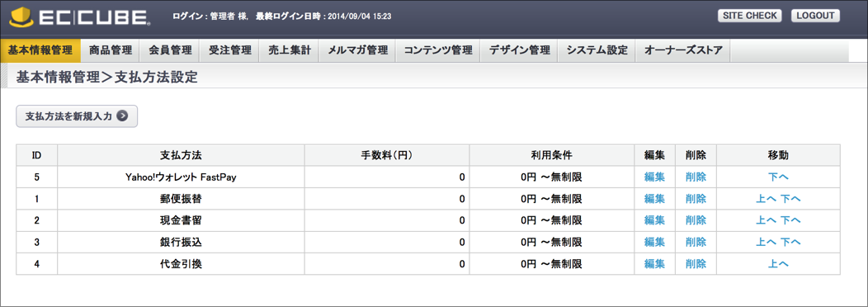Move 現金書留 down with 下へ
The height and width of the screenshot is (307, 868).
coord(790,220)
